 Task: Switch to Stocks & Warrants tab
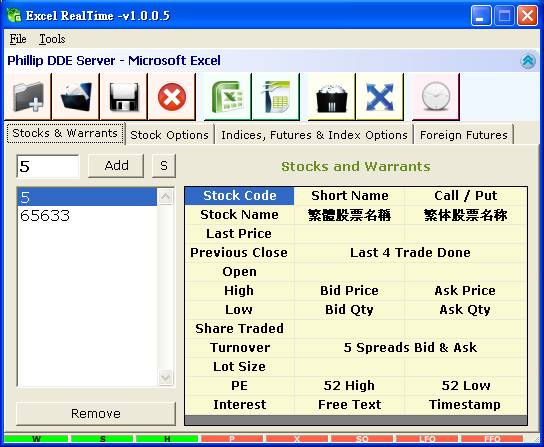tap(65, 133)
